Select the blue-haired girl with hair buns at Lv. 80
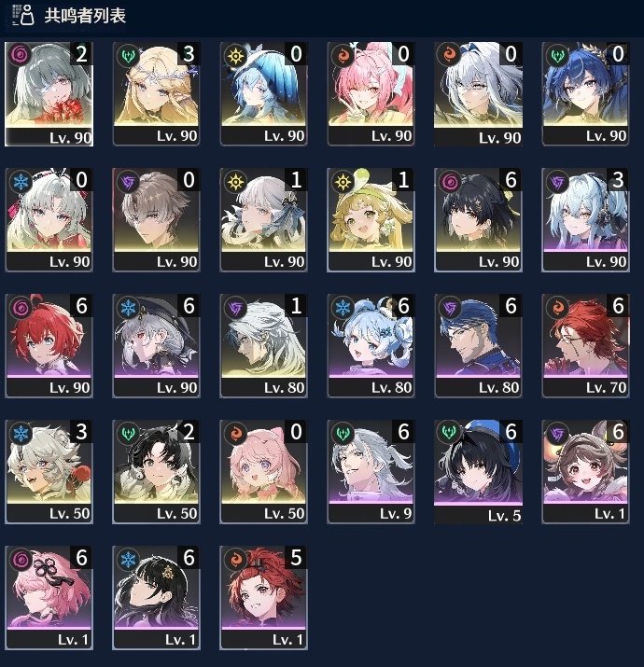The width and height of the screenshot is (644, 667). [x=371, y=345]
